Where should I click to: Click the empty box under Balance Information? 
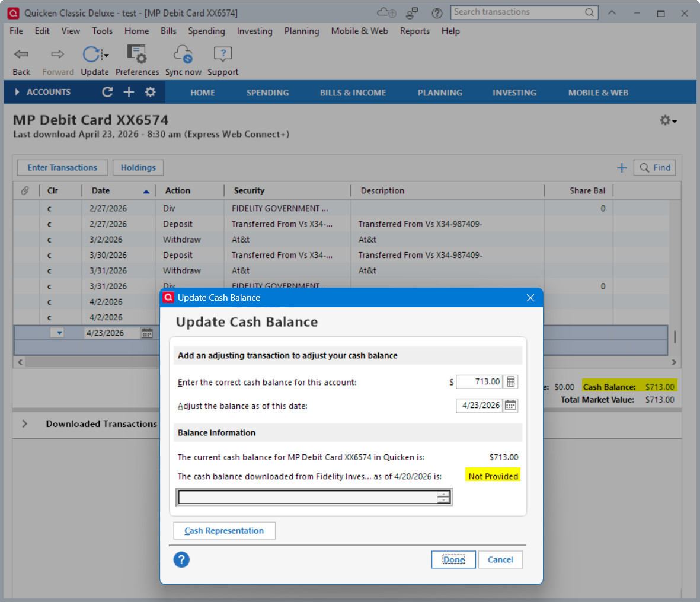[315, 497]
